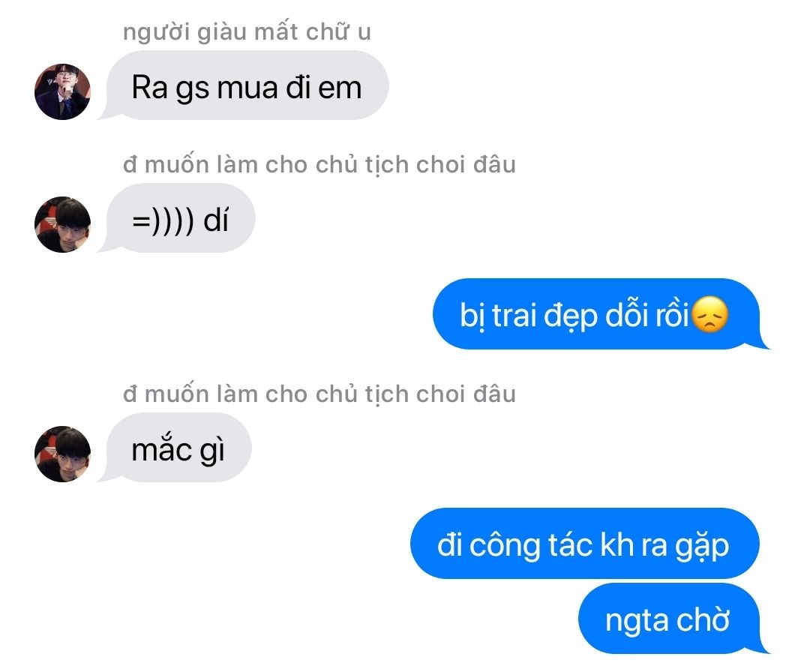The width and height of the screenshot is (810, 672).
Task: Tap the sender name above "=)))) dí" bubble
Action: [319, 165]
